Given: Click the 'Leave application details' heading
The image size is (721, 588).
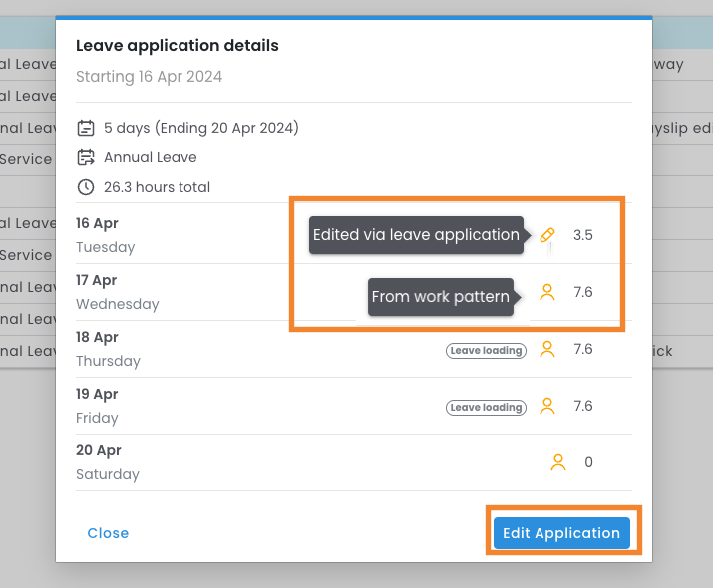Looking at the screenshot, I should point(178,46).
